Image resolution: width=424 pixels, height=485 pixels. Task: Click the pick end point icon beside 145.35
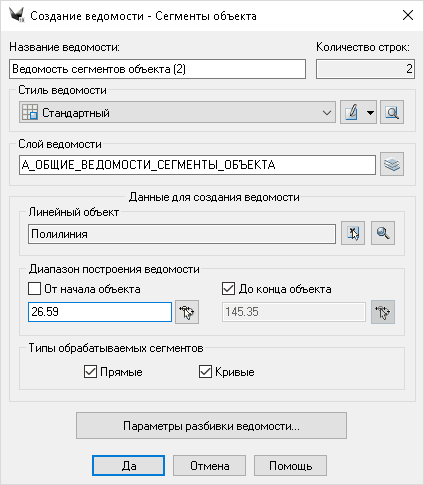pyautogui.click(x=383, y=312)
